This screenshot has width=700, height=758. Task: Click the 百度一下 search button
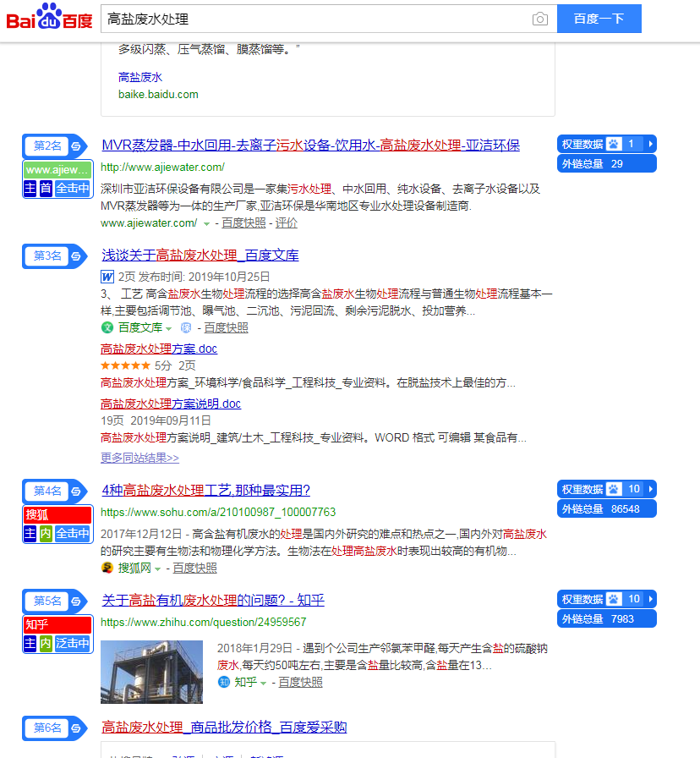[599, 19]
